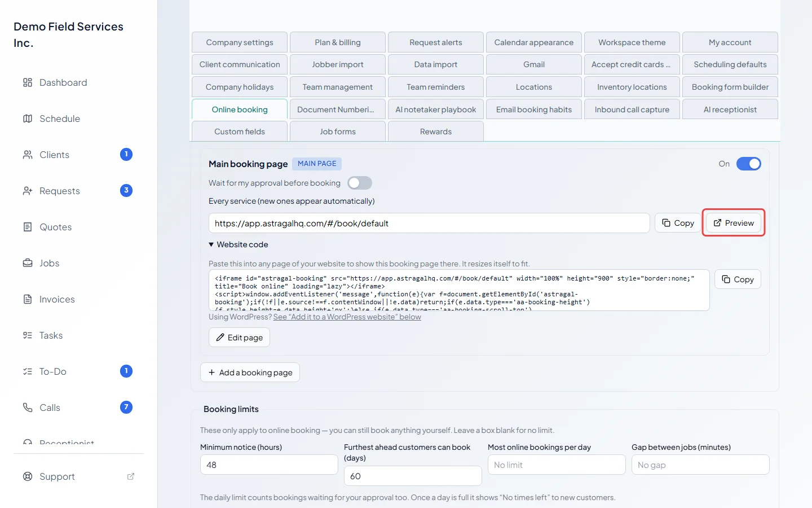Switch to the Custom fields tab
Image resolution: width=812 pixels, height=508 pixels.
coord(240,132)
